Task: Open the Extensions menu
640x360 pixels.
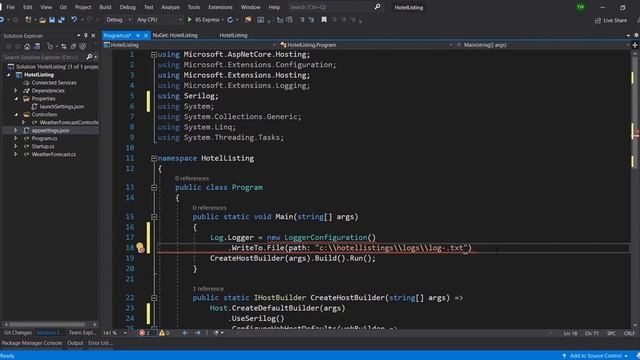Action: click(220, 7)
